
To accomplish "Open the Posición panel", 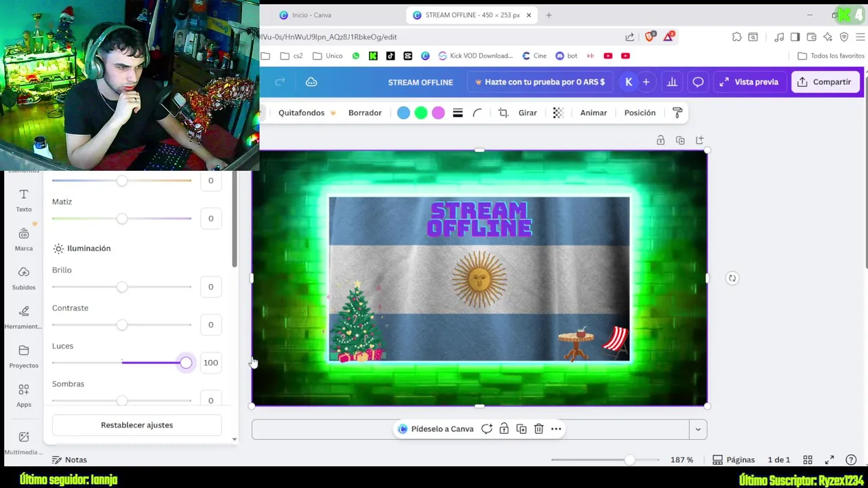I will 639,113.
